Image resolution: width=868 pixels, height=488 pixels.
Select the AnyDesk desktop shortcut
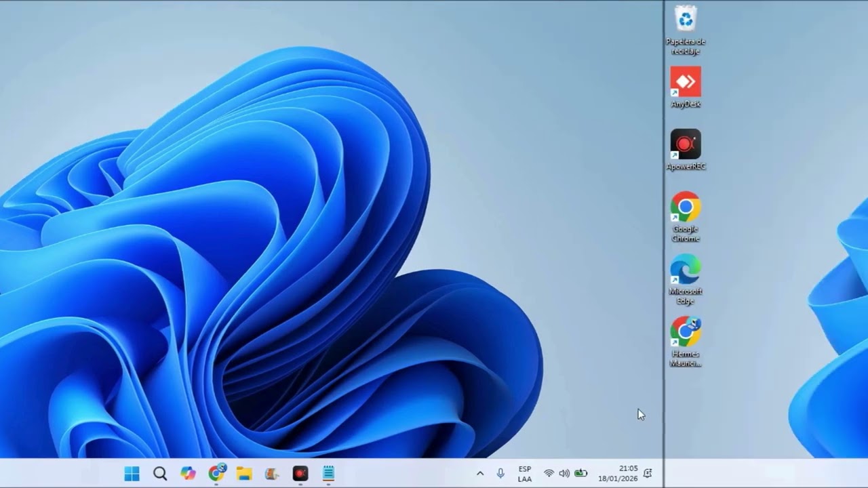pos(686,87)
